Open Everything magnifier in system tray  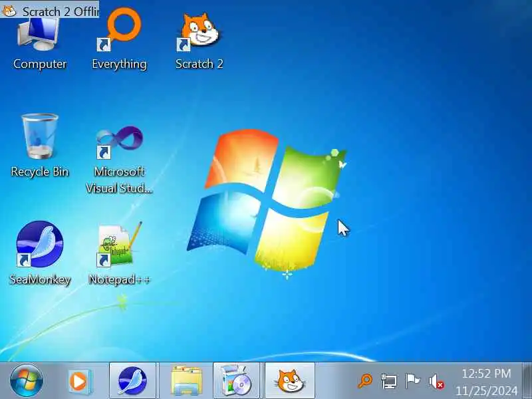click(x=365, y=381)
